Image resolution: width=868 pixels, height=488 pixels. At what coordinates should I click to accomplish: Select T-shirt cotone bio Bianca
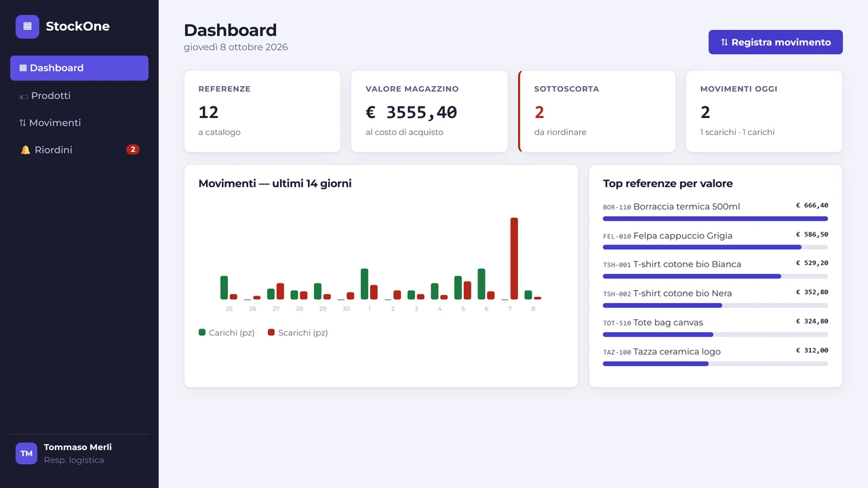click(715, 269)
